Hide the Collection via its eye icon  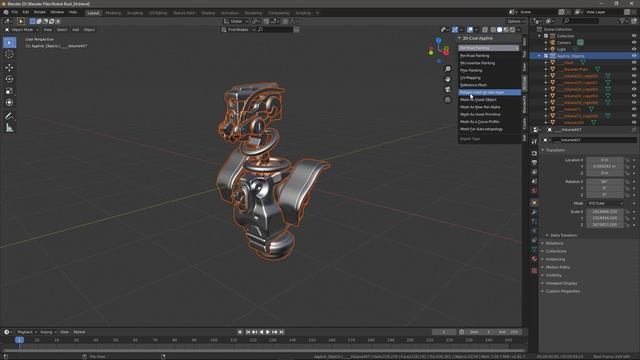[x=634, y=36]
